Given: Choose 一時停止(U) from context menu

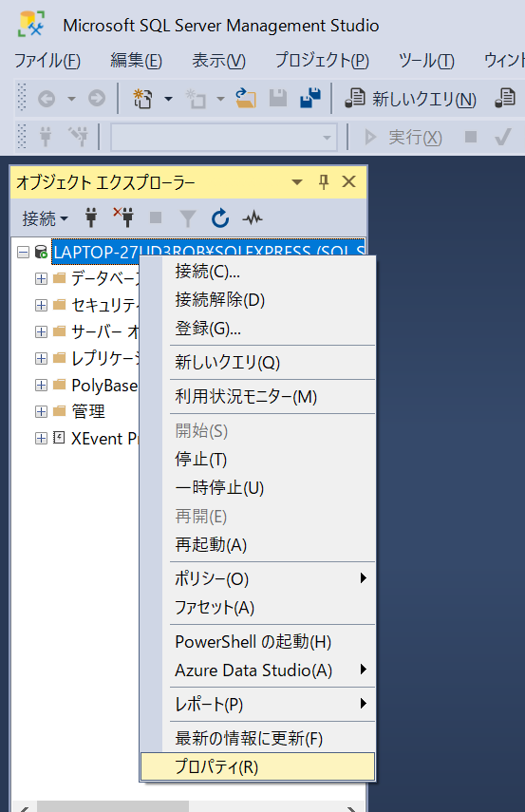Looking at the screenshot, I should coord(258,488).
